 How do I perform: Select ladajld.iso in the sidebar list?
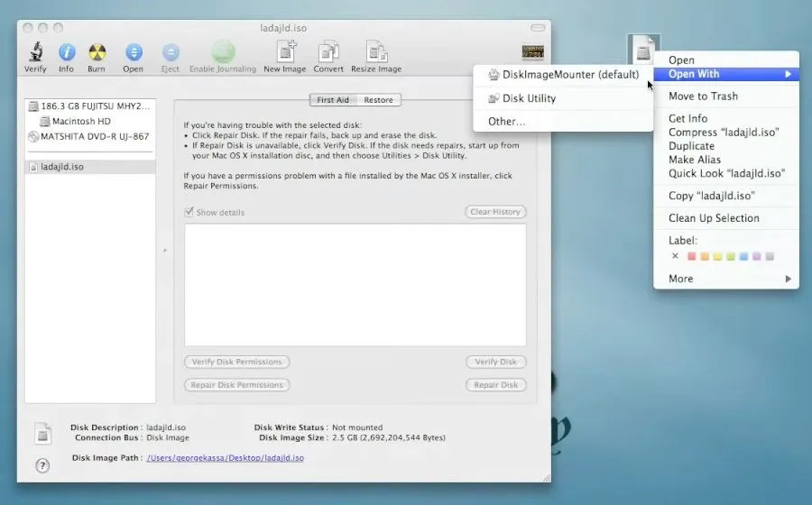(x=90, y=167)
